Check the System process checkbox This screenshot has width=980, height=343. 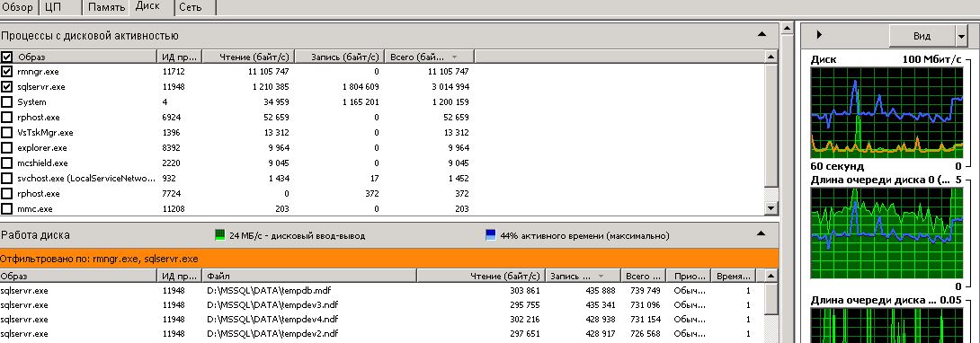7,101
